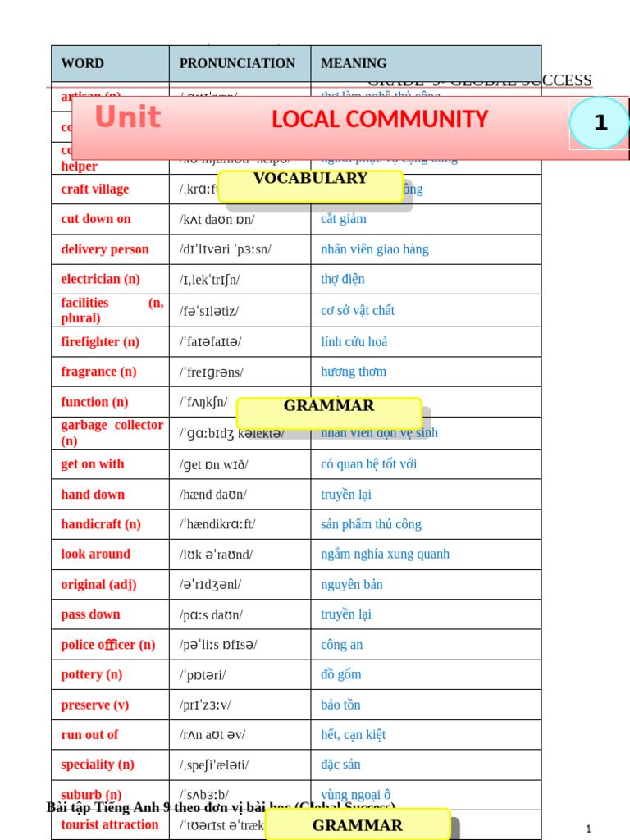Select the word 'function (n)'
This screenshot has width=630, height=840.
point(94,402)
